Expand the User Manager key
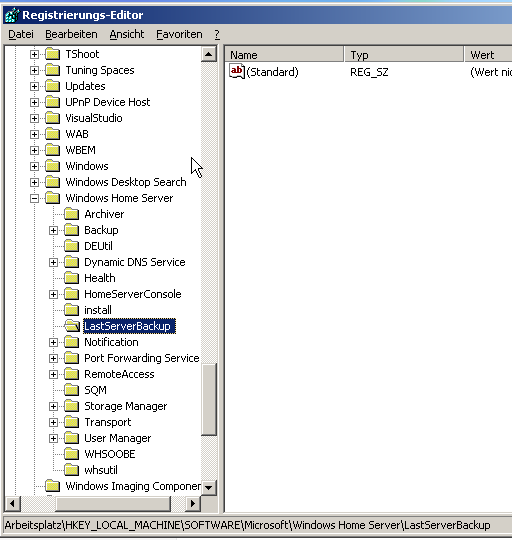 coord(53,438)
